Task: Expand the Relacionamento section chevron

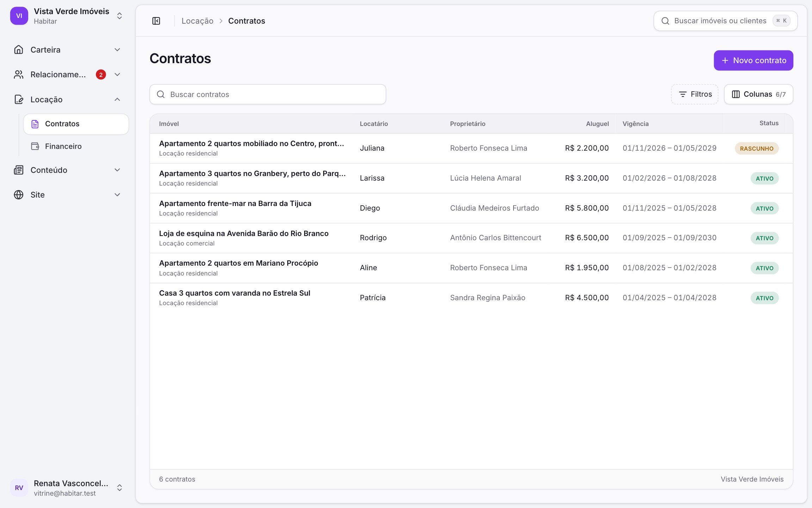Action: click(117, 74)
